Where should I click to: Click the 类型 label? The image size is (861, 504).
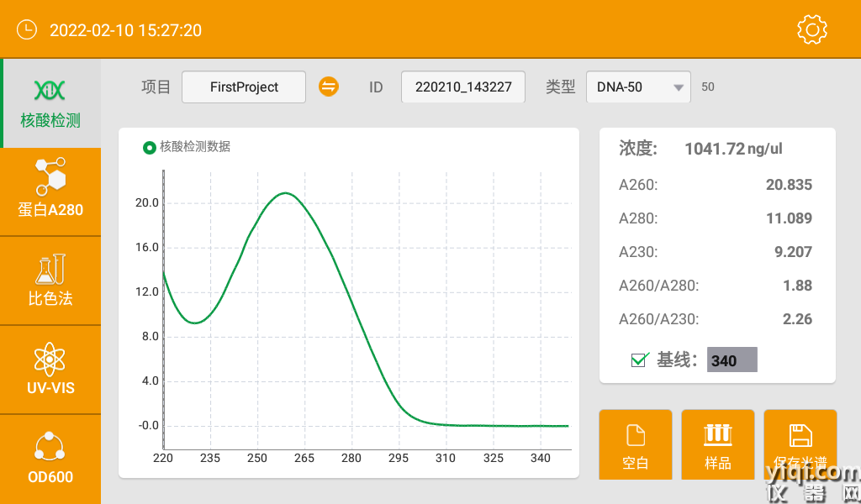pos(561,87)
